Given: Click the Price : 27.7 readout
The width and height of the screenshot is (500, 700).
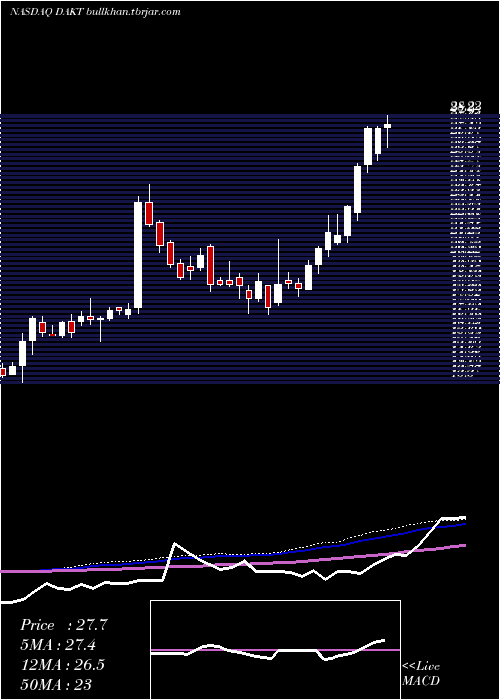Looking at the screenshot, I should tap(63, 625).
